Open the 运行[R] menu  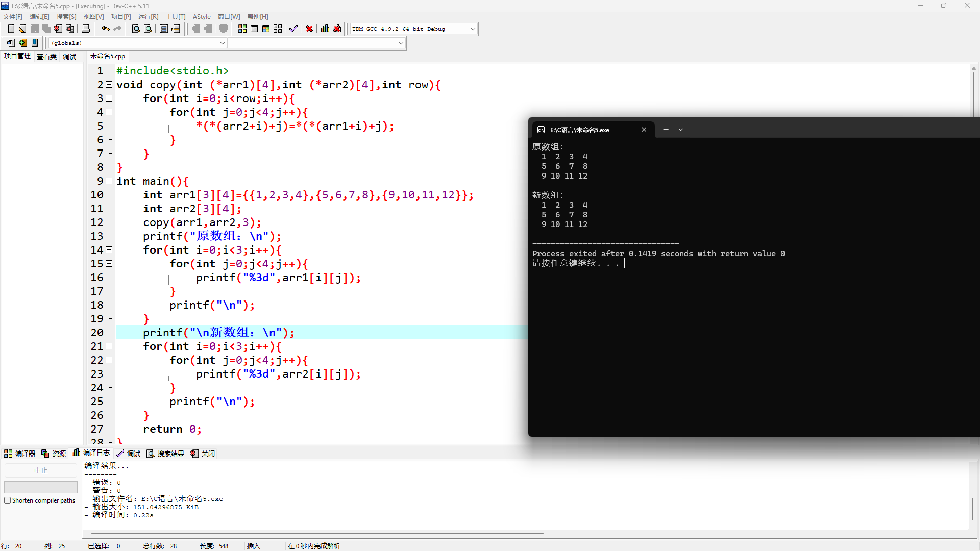pyautogui.click(x=148, y=17)
